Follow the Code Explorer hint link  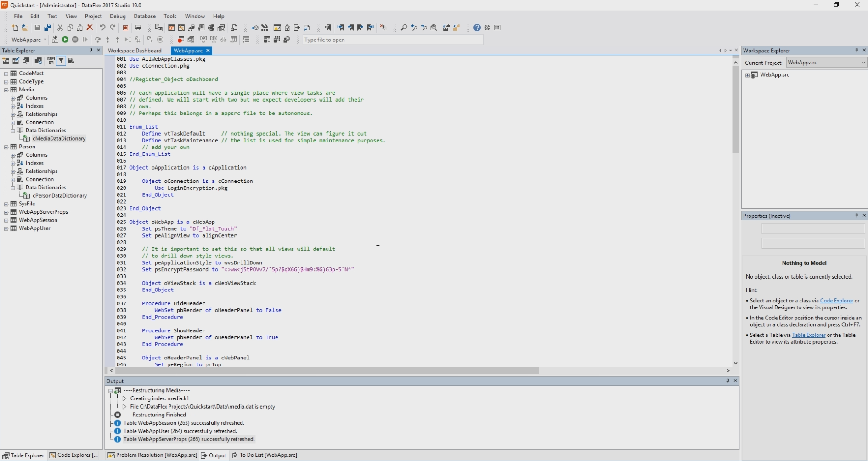(x=836, y=301)
